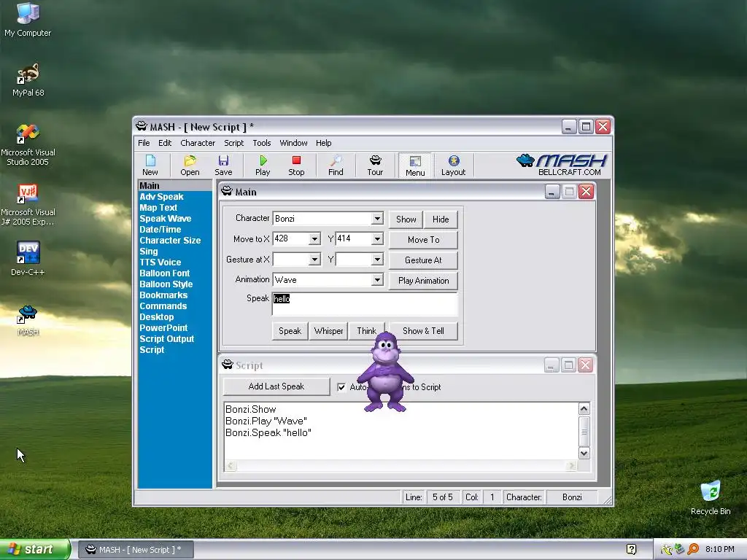The width and height of the screenshot is (747, 560).
Task: Select Character Size in the sidebar
Action: coord(170,241)
